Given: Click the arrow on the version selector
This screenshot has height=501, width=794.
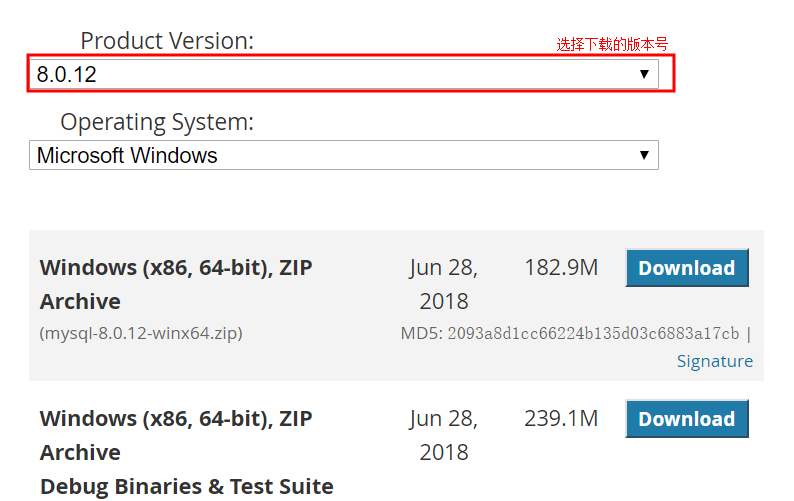Looking at the screenshot, I should pyautogui.click(x=645, y=74).
